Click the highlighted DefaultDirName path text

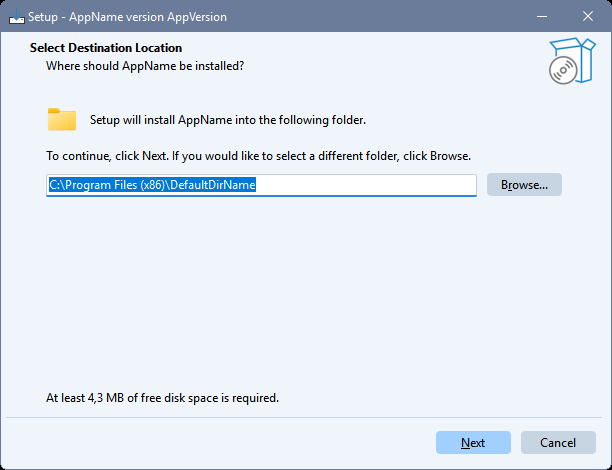pos(153,185)
